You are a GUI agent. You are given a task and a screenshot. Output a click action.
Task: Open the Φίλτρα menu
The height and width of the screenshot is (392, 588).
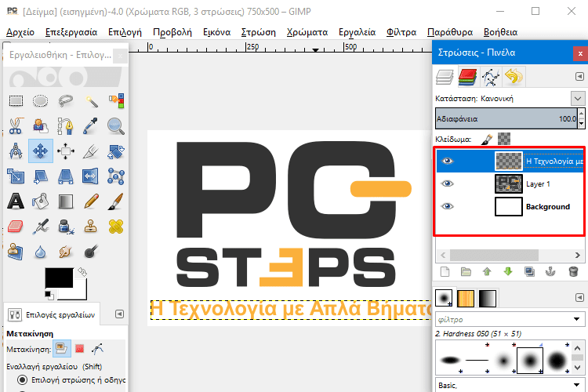tap(401, 32)
